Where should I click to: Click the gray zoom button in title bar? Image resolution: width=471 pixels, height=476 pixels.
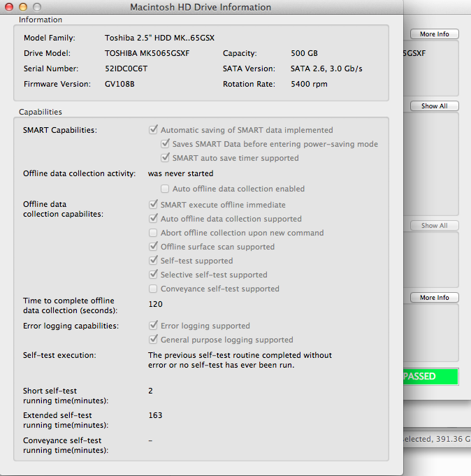[37, 7]
